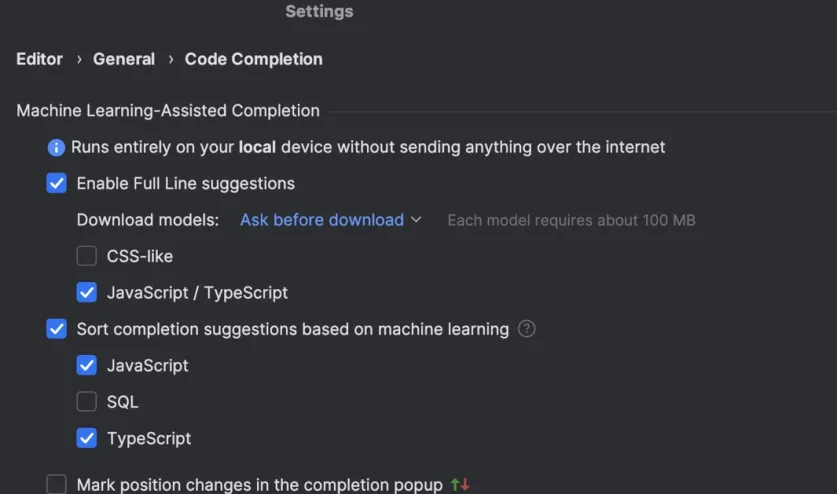Click the Download models label
Viewport: 837px width, 494px height.
pos(148,220)
